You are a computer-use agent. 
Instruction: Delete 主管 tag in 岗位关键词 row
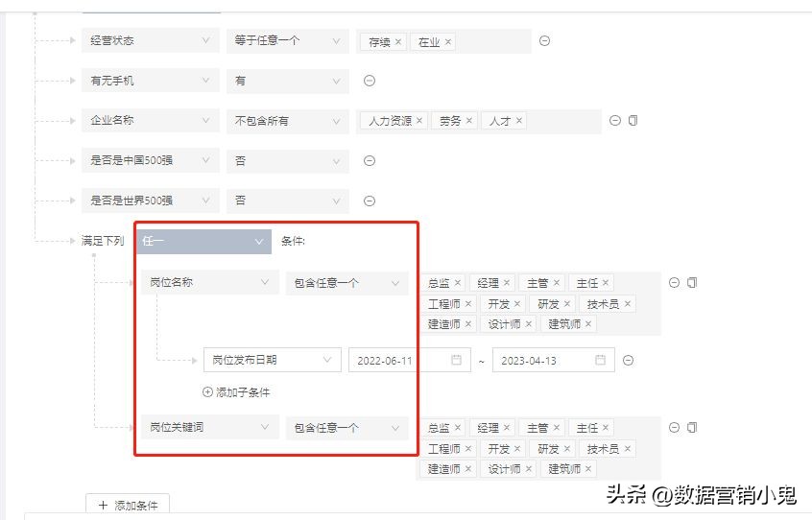pyautogui.click(x=556, y=428)
